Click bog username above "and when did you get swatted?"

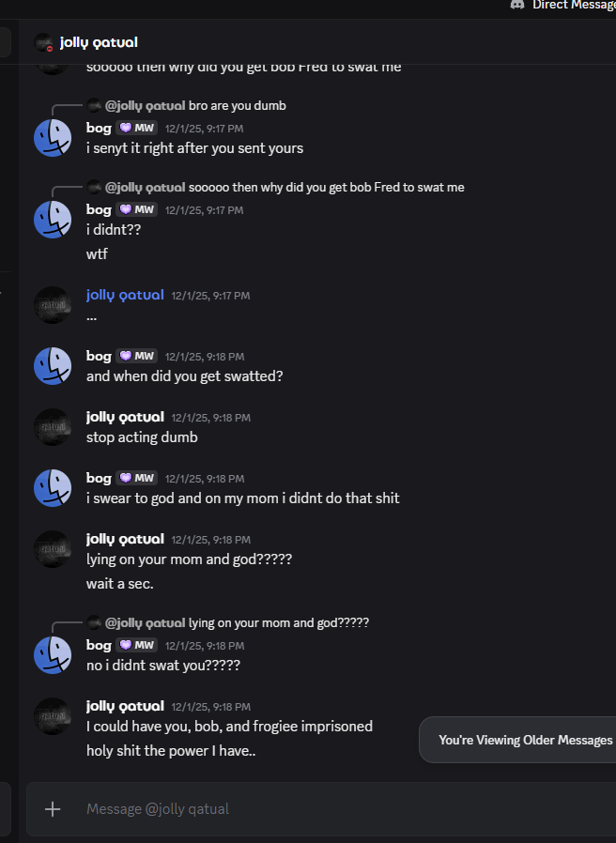tap(99, 356)
